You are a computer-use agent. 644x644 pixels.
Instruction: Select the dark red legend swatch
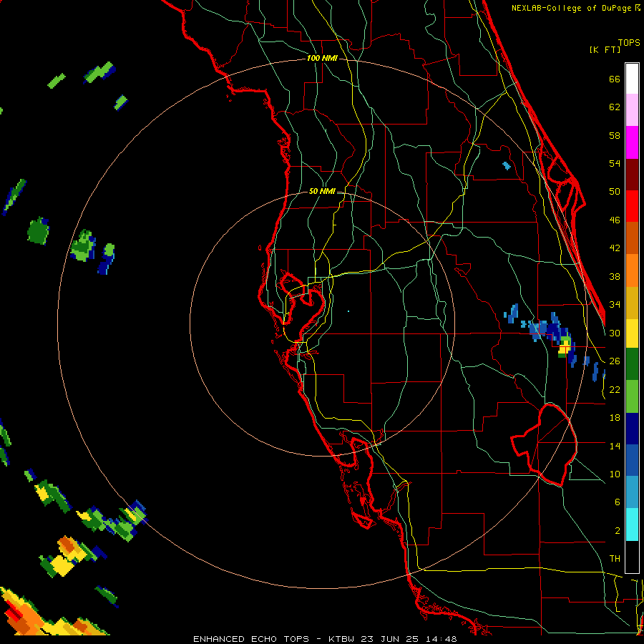coord(632,175)
